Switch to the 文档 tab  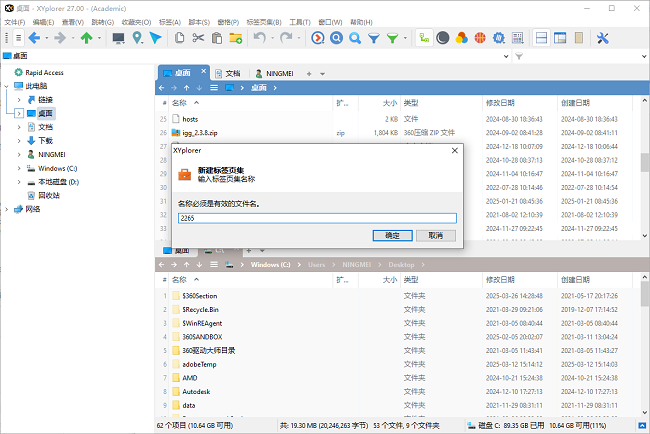coord(229,73)
